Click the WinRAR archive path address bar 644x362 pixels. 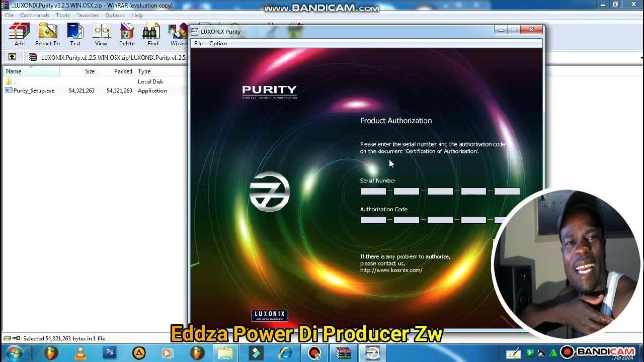(108, 57)
